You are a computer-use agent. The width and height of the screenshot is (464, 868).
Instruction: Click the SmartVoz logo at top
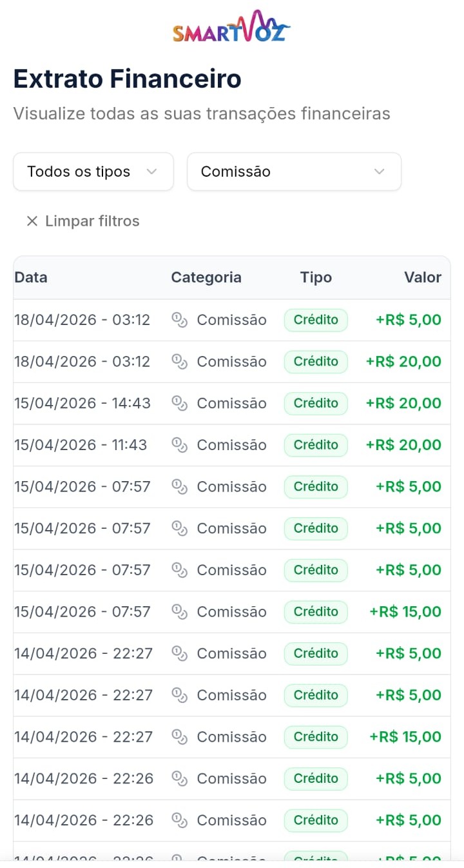coord(231,27)
